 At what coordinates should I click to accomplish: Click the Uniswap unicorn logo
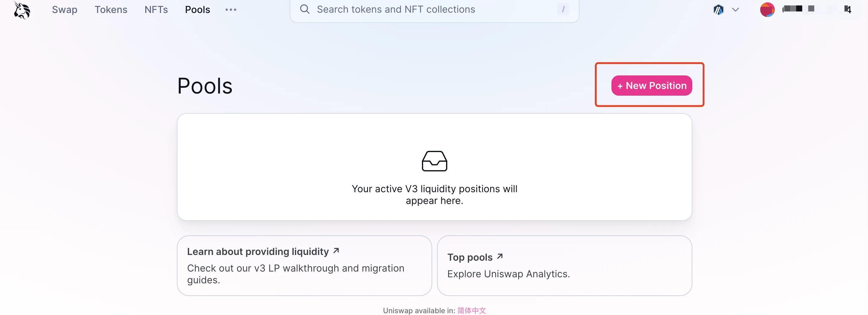click(x=22, y=10)
